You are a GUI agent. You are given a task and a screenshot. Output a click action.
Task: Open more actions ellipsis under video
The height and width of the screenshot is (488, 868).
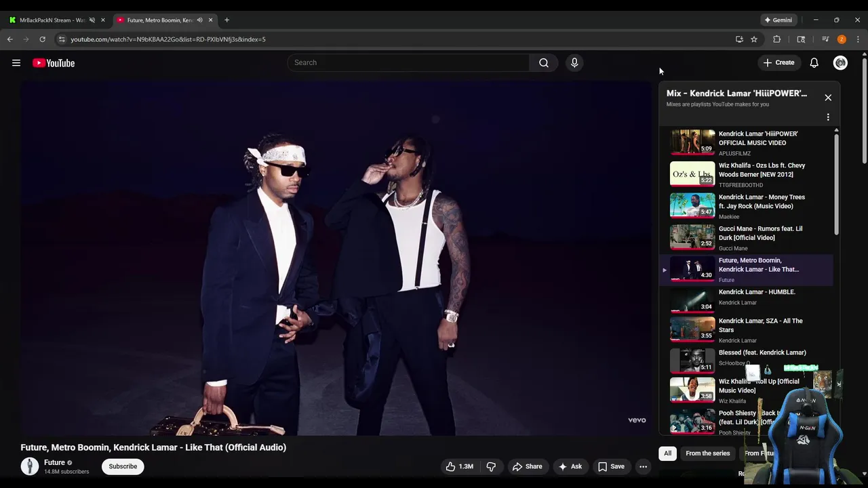coord(644,466)
